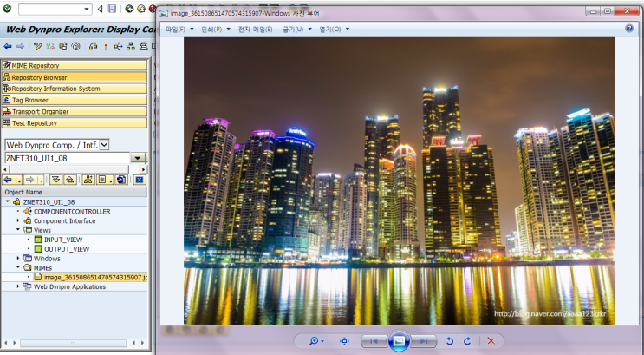
Task: Open the zoom magnifier control in Photo Viewer
Action: (x=316, y=341)
